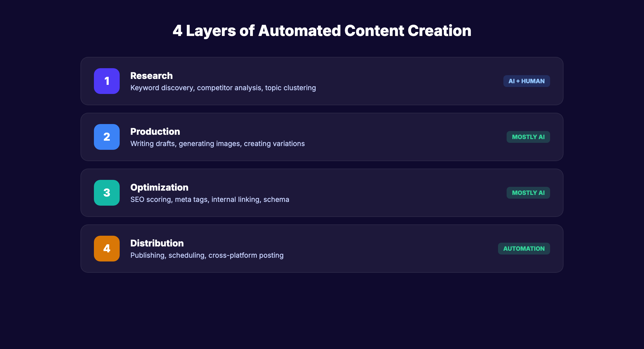Screen dimensions: 644x349
Task: Expand the Research layer card
Action: (x=322, y=81)
